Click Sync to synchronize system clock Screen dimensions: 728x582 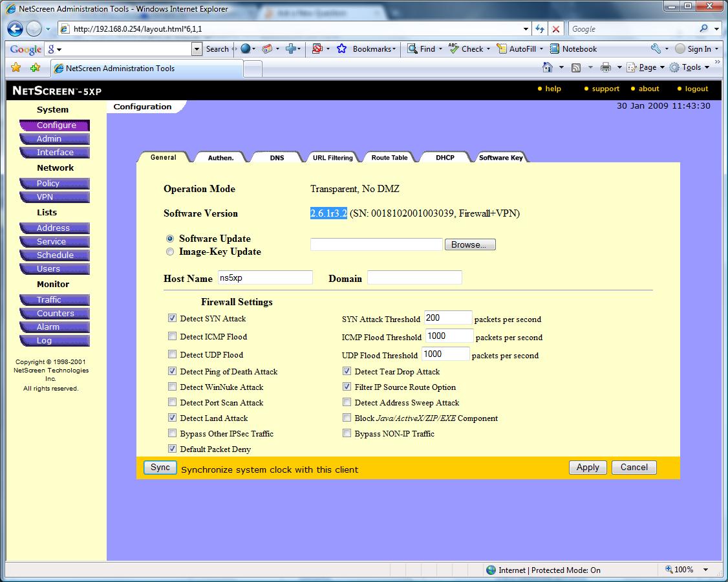click(160, 467)
